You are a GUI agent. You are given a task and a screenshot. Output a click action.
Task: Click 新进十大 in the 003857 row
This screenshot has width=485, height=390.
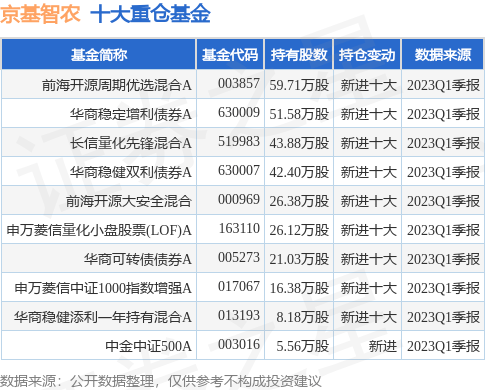click(369, 85)
